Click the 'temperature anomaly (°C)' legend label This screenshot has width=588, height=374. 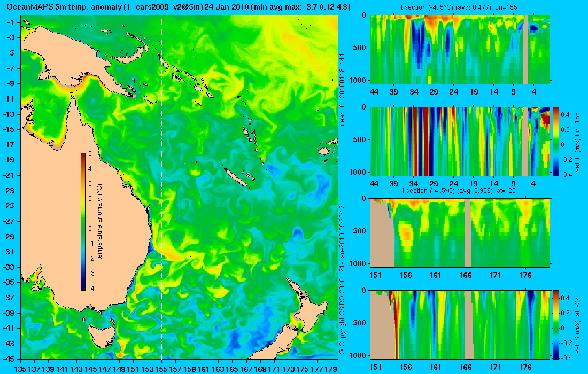(x=100, y=222)
